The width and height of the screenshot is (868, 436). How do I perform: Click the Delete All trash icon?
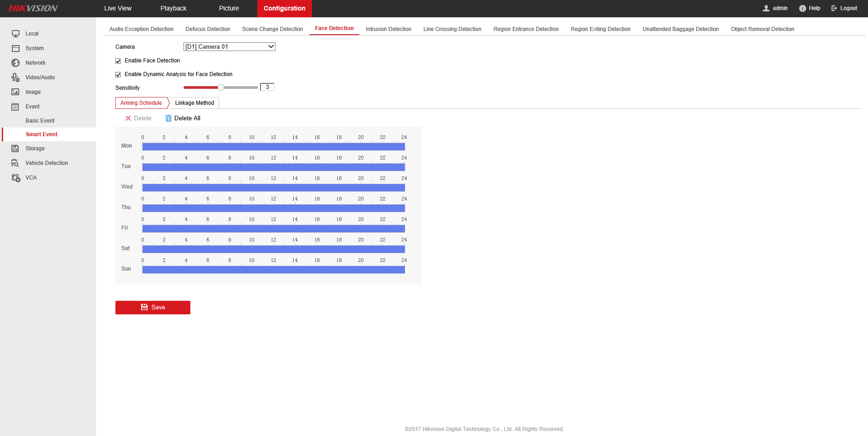click(168, 118)
